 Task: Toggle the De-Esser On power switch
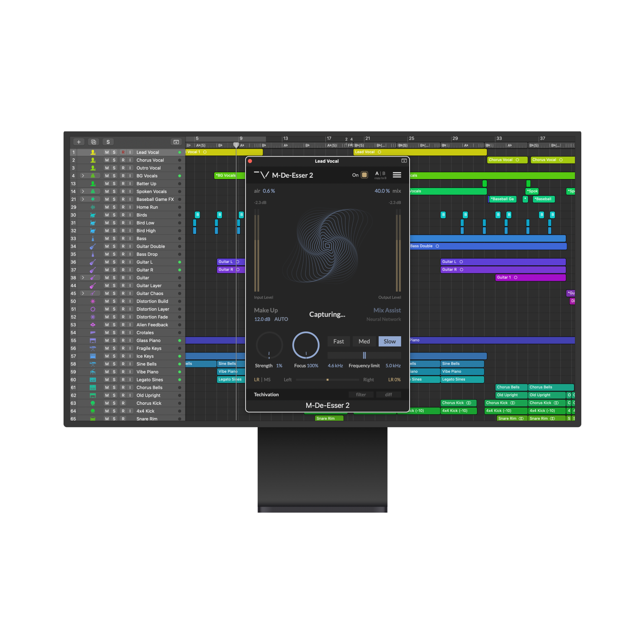(x=364, y=175)
